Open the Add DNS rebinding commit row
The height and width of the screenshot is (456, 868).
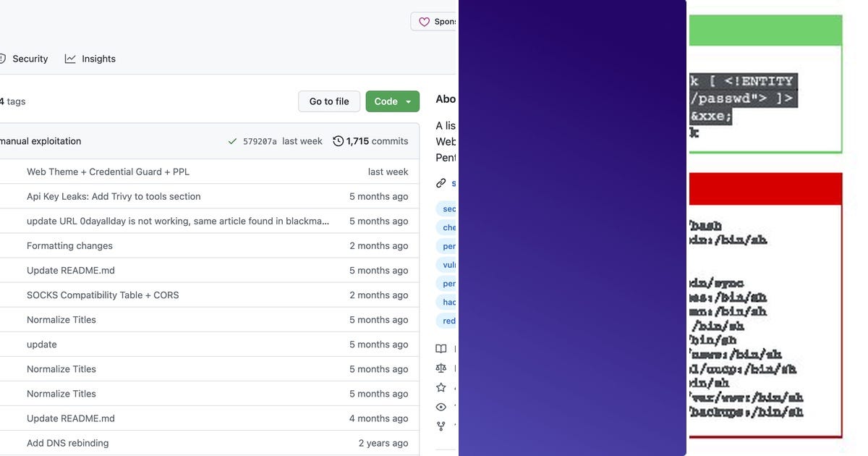(68, 442)
